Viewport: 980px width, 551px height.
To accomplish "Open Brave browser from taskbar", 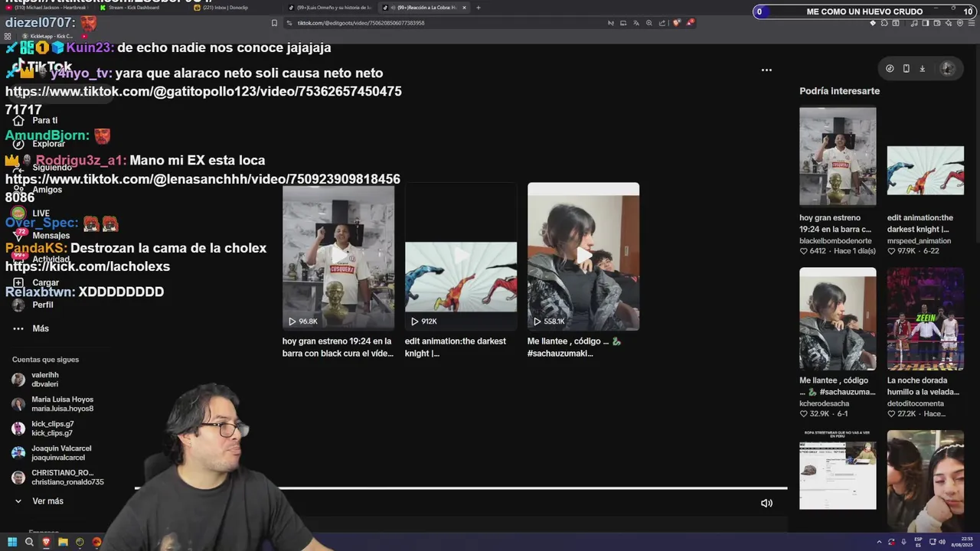I will click(46, 542).
